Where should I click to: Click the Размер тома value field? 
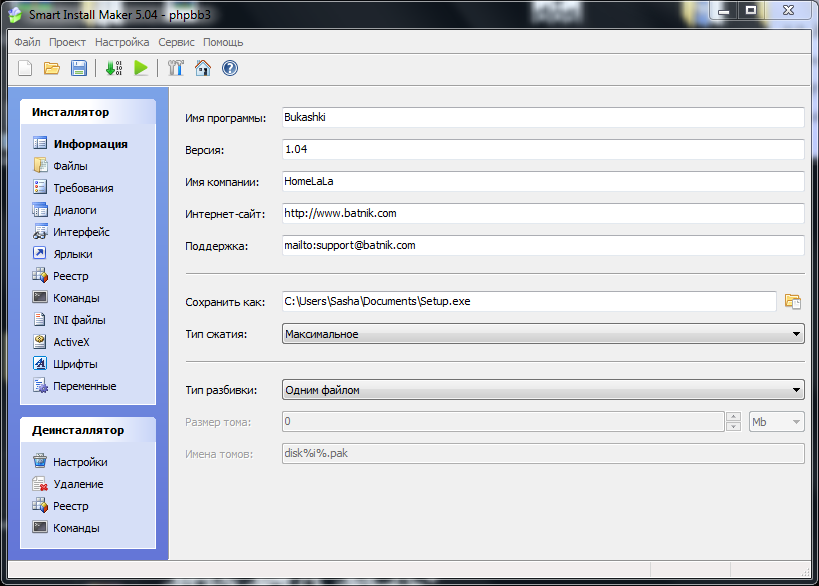503,421
